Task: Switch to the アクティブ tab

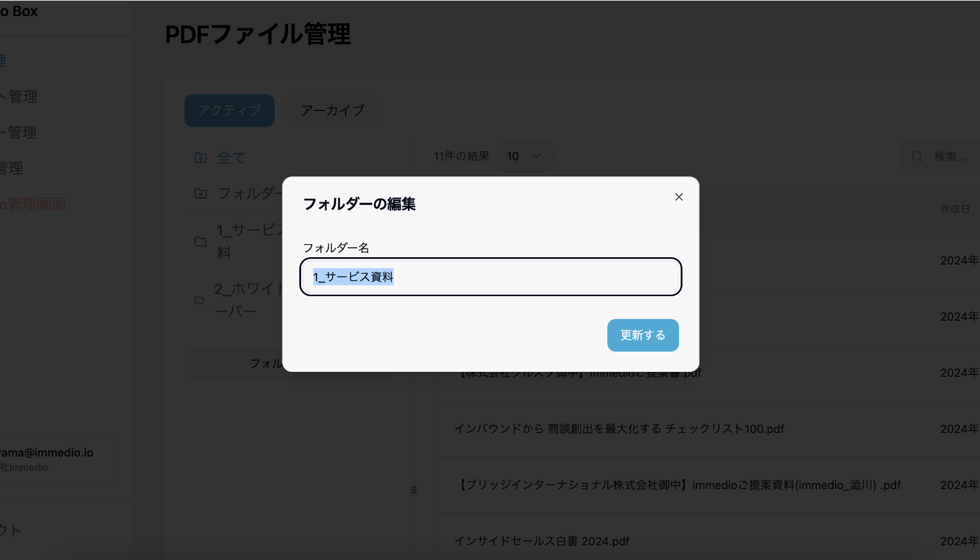Action: [230, 110]
